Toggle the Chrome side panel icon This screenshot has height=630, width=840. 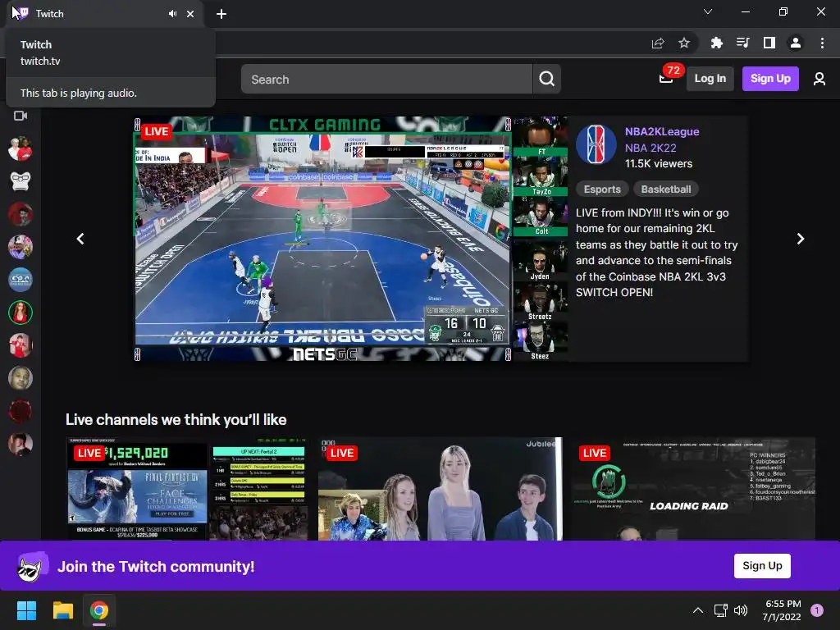(769, 43)
